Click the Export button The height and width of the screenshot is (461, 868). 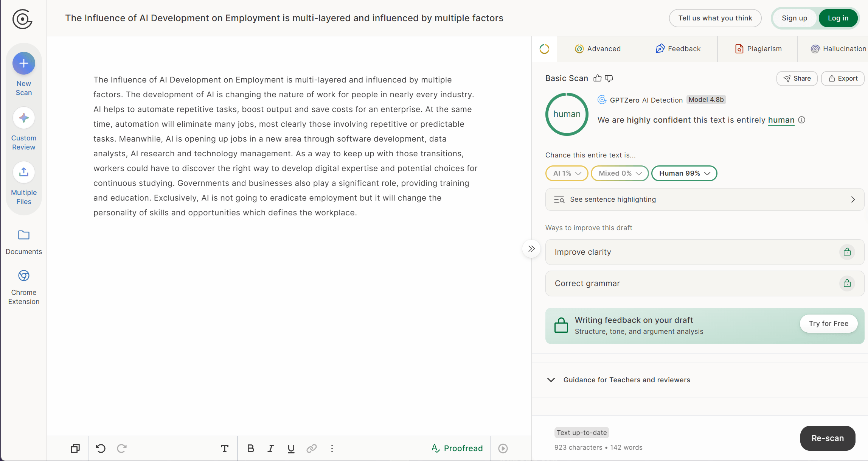click(843, 78)
